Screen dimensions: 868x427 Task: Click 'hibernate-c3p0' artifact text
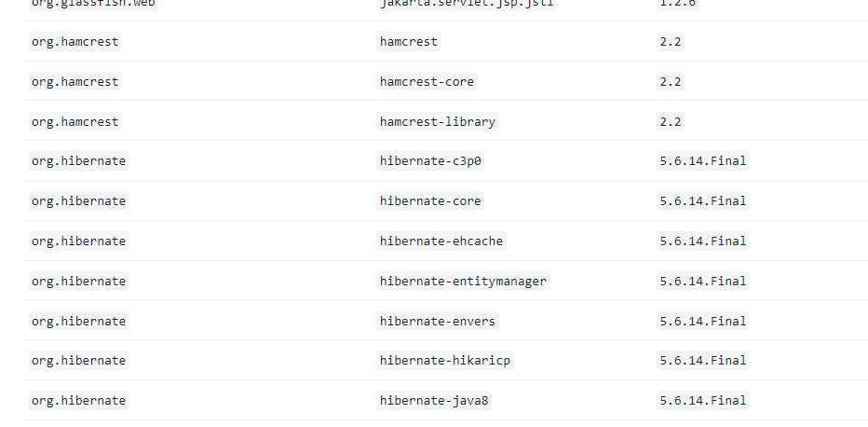tap(430, 161)
